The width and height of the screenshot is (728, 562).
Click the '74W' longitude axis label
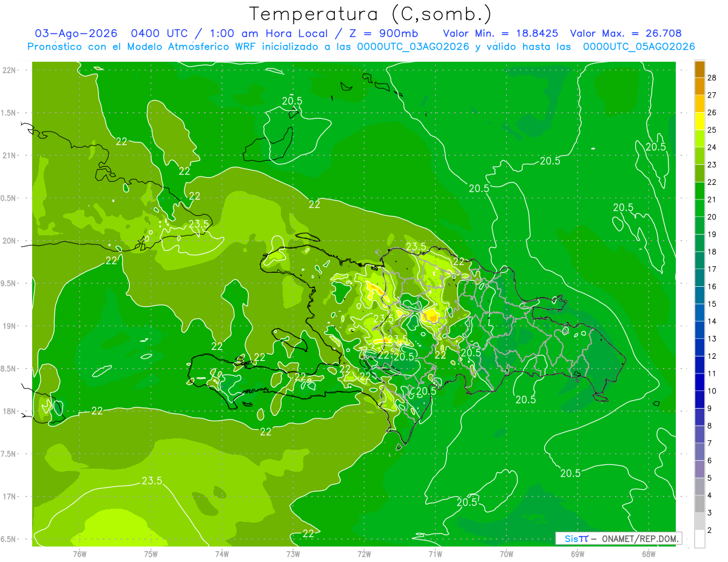coord(222,553)
